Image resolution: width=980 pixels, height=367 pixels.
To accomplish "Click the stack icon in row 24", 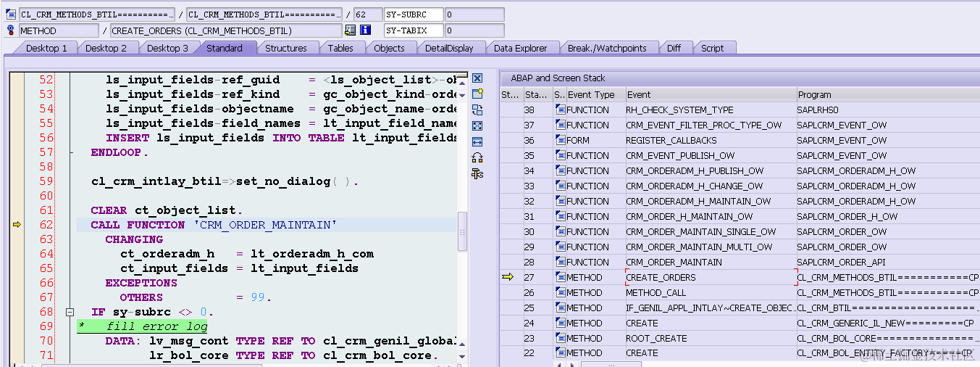I will (x=560, y=323).
